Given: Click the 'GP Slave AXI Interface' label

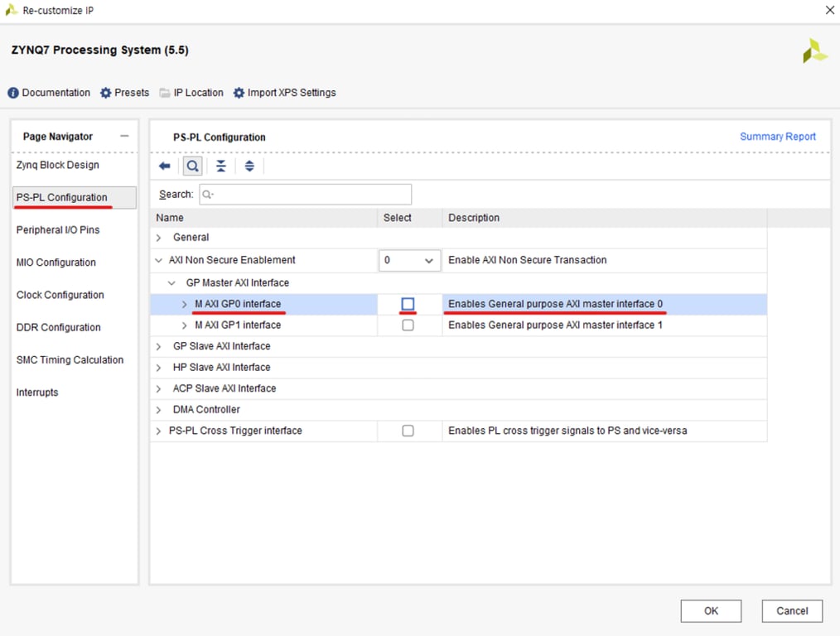Looking at the screenshot, I should (221, 346).
